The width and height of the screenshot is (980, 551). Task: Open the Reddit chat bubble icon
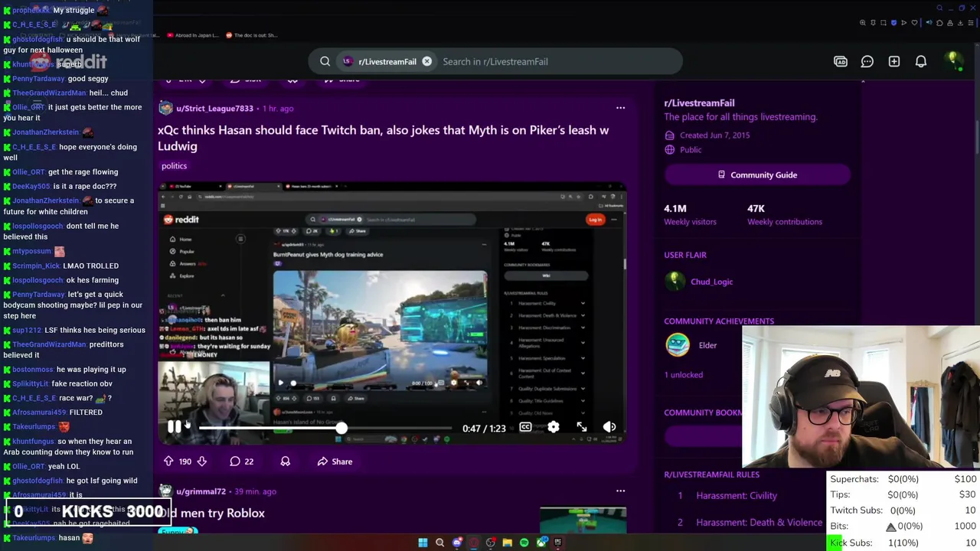867,61
